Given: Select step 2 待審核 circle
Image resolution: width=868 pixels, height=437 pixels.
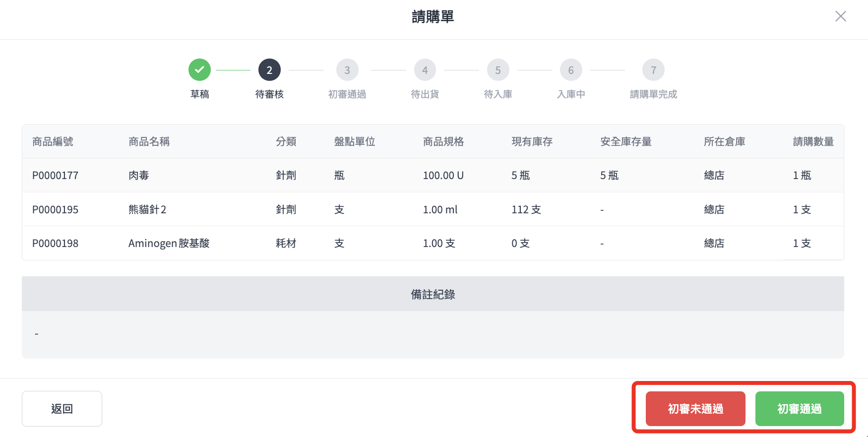Looking at the screenshot, I should (269, 70).
